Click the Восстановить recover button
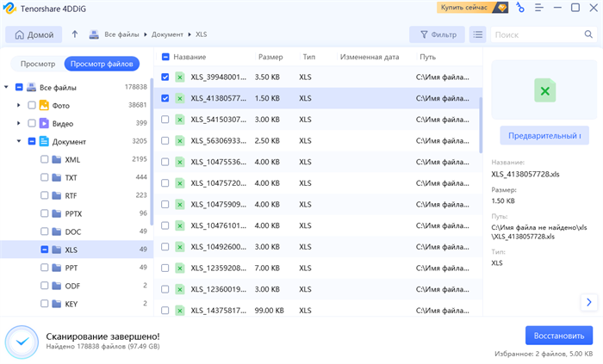 click(559, 336)
